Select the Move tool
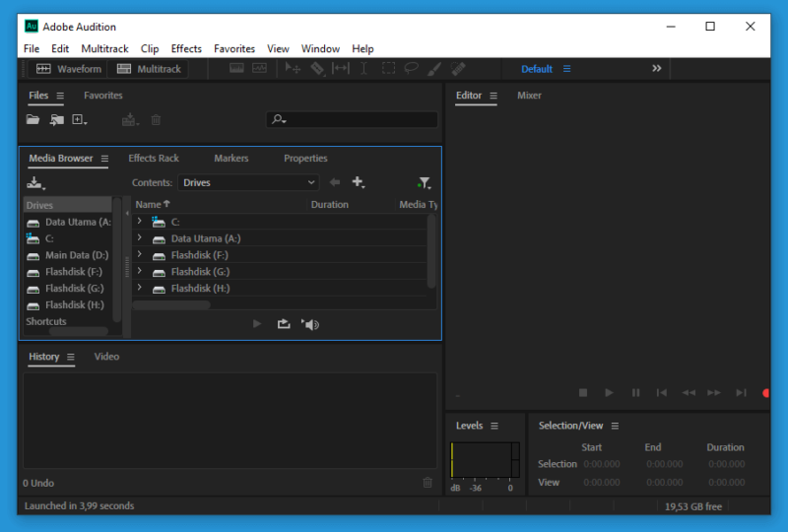The image size is (788, 532). [x=293, y=68]
